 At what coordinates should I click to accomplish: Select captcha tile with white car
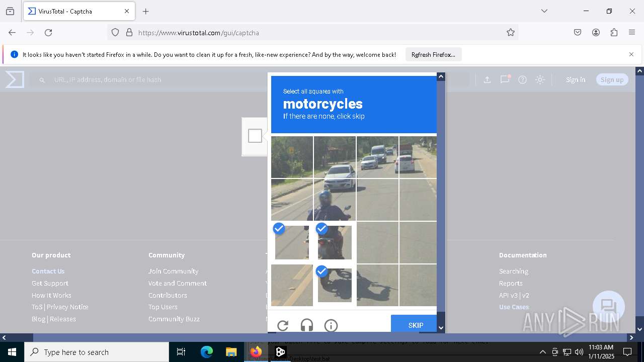point(335,157)
